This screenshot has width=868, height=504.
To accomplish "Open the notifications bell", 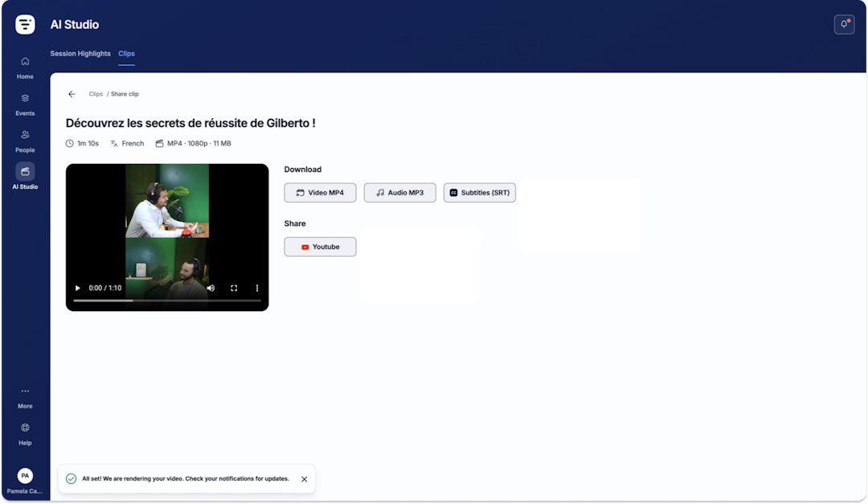I will pos(844,24).
